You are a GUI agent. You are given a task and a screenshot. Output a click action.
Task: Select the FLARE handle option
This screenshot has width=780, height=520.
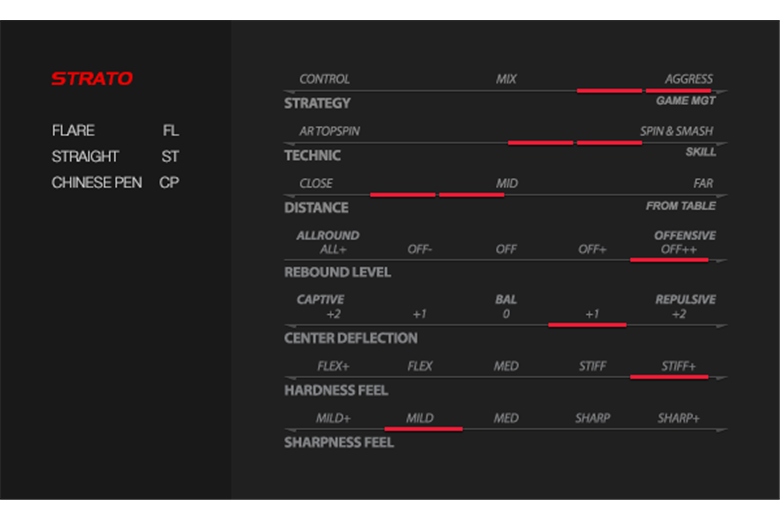73,130
